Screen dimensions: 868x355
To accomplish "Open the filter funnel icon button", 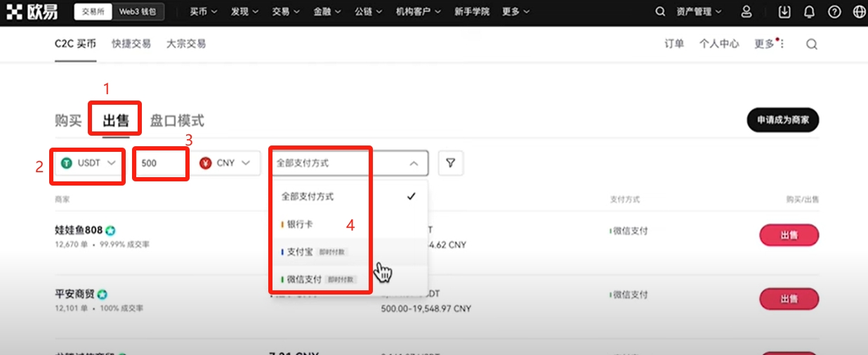I will point(451,163).
